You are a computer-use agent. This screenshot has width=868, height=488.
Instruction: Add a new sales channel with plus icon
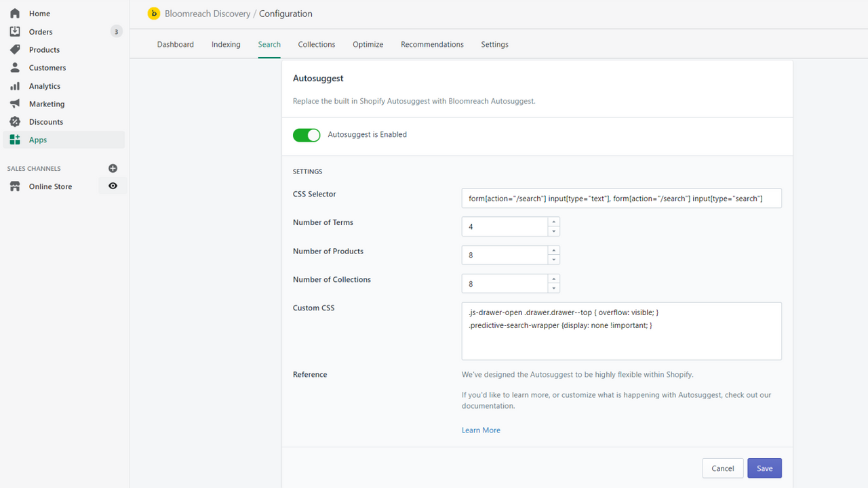pyautogui.click(x=113, y=168)
